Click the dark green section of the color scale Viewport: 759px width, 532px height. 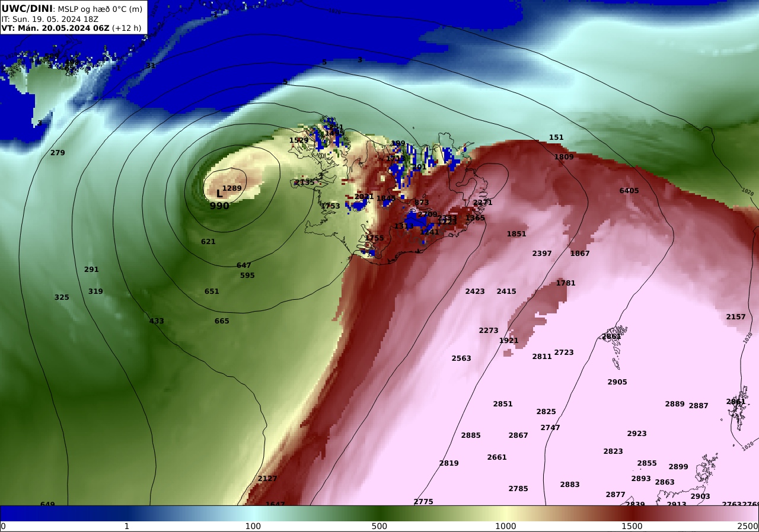[379, 513]
